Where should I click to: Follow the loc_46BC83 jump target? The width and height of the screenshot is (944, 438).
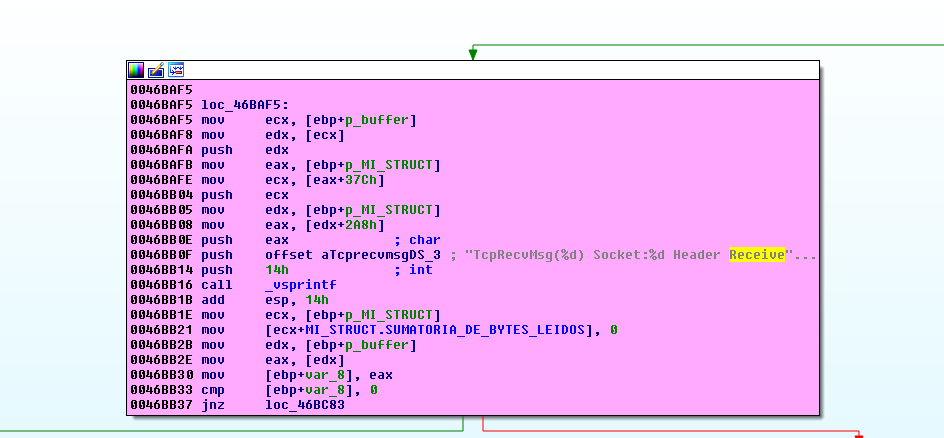(298, 405)
